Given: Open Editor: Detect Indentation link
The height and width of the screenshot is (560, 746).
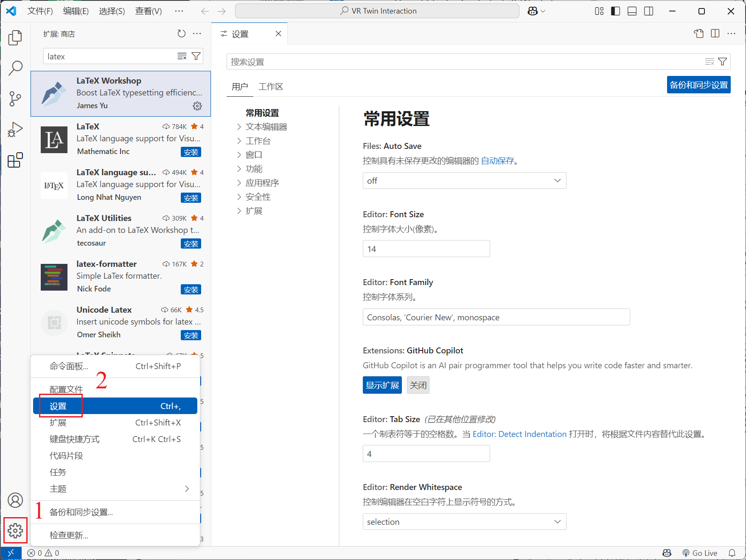Looking at the screenshot, I should pos(519,434).
